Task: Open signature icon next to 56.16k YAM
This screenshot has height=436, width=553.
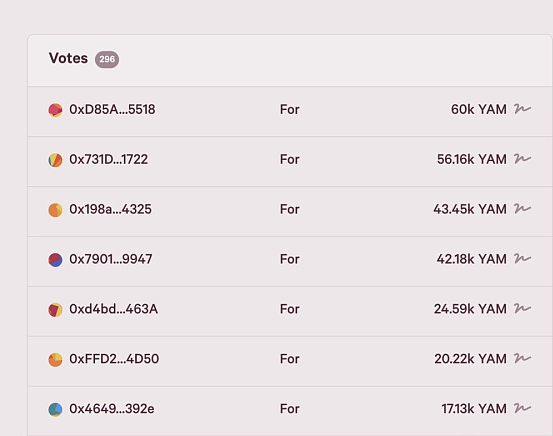Action: 522,159
